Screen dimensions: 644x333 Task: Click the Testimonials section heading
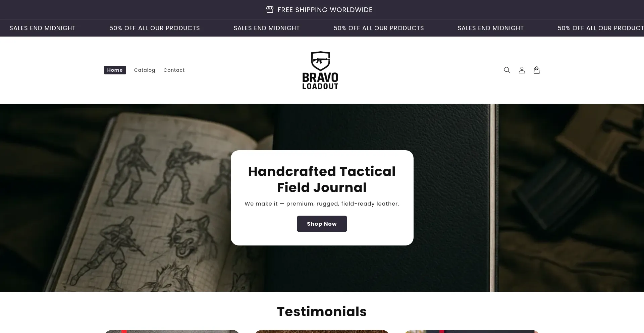pyautogui.click(x=322, y=312)
